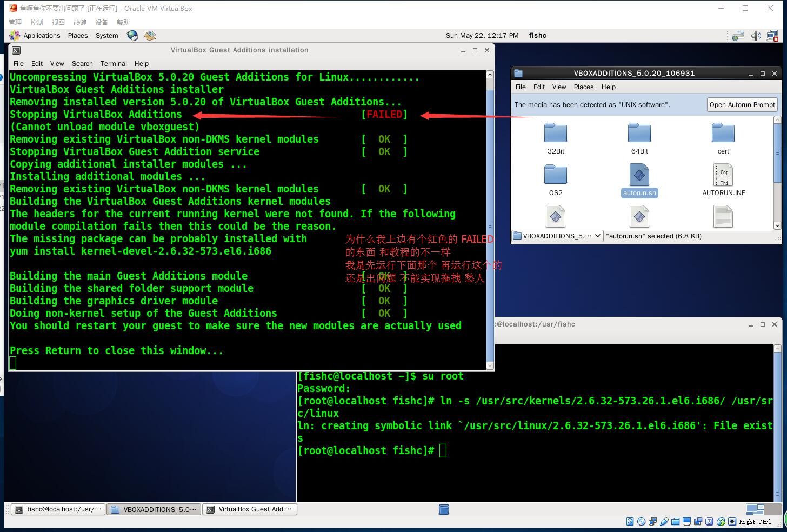Select the AUTORUN.INF file
This screenshot has width=787, height=532.
point(723,181)
